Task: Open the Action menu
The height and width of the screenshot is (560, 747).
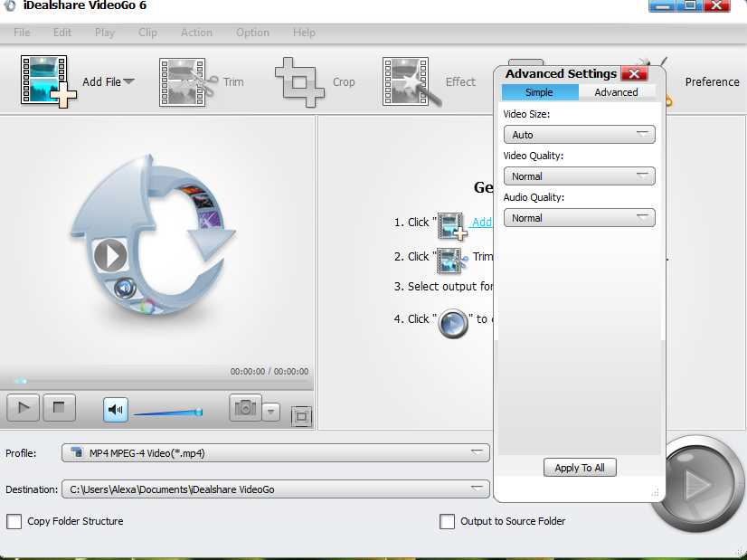Action: click(x=196, y=33)
